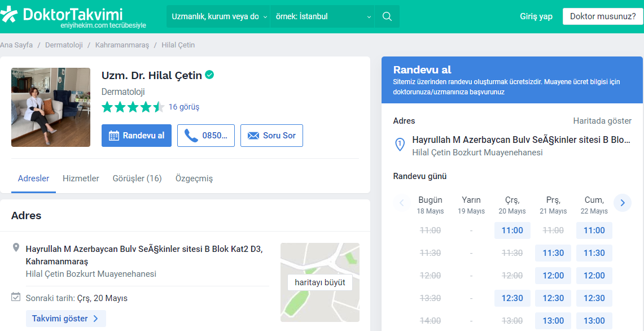Open the specialty search dropdown

click(x=218, y=16)
